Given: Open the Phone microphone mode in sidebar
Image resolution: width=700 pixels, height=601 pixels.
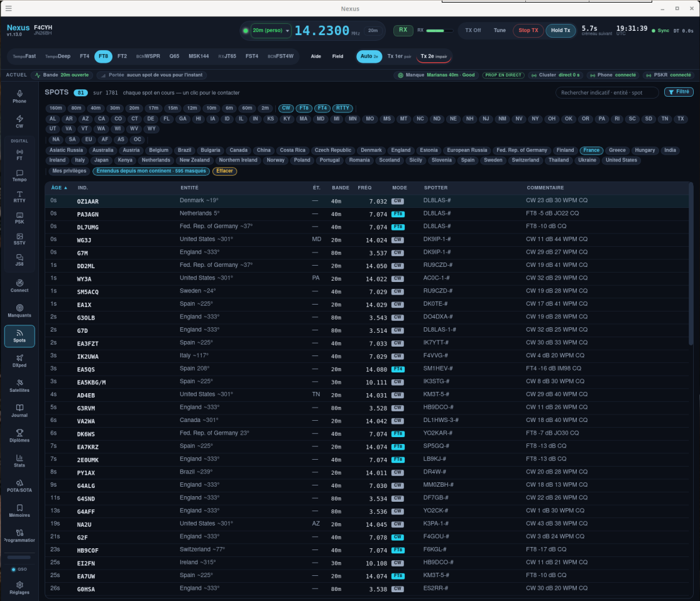Looking at the screenshot, I should [x=19, y=97].
